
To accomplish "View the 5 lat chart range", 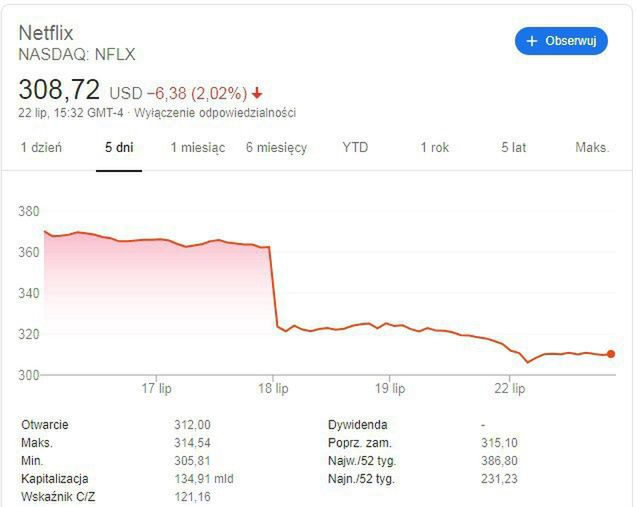I will (513, 148).
